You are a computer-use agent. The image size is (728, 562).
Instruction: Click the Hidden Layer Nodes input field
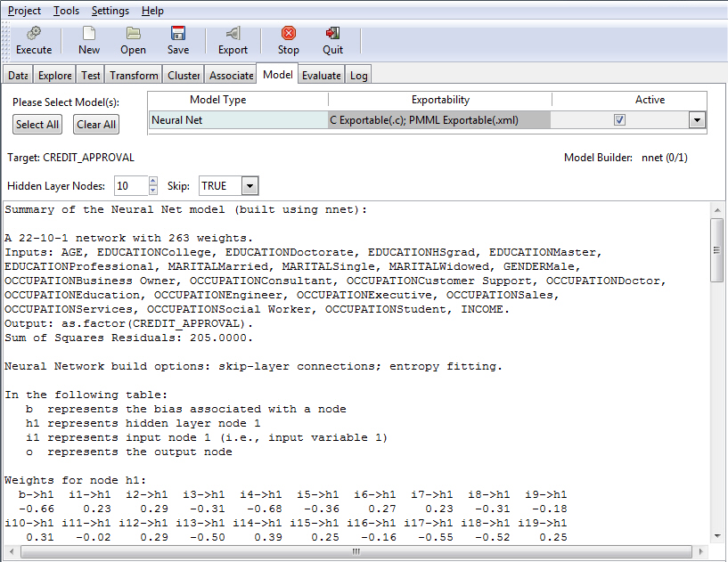click(x=131, y=186)
